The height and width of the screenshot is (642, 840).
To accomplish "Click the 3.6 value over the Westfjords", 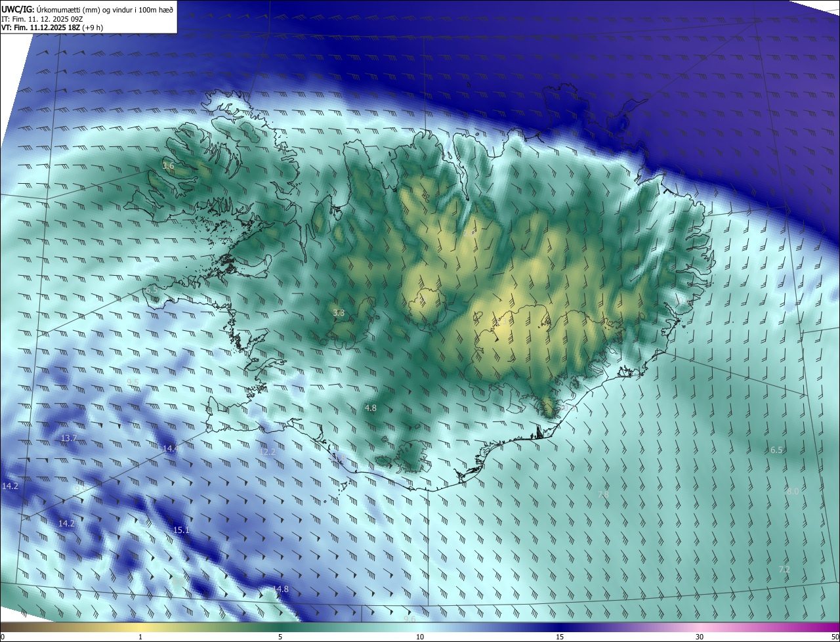I will (169, 166).
